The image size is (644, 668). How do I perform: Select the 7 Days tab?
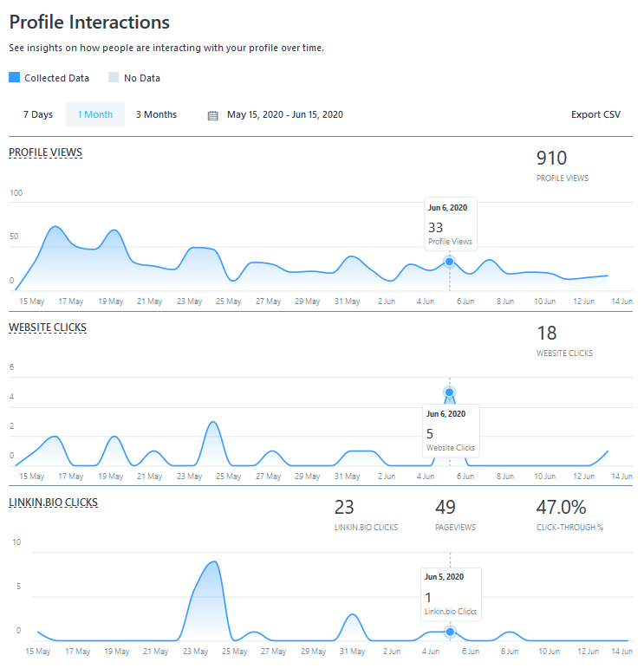click(38, 114)
